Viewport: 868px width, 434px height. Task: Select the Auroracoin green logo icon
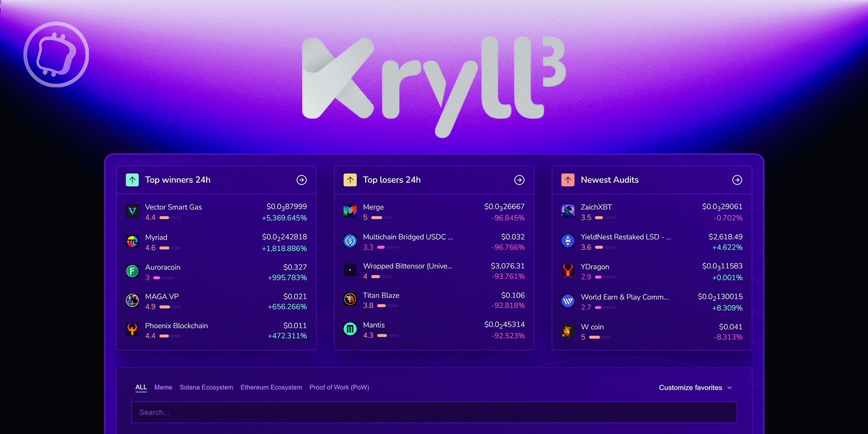click(x=132, y=271)
